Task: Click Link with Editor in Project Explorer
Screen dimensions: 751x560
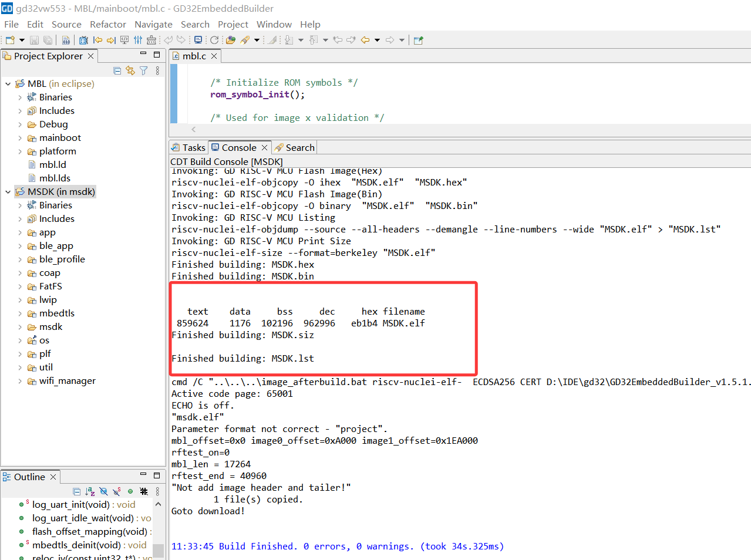Action: [x=130, y=70]
